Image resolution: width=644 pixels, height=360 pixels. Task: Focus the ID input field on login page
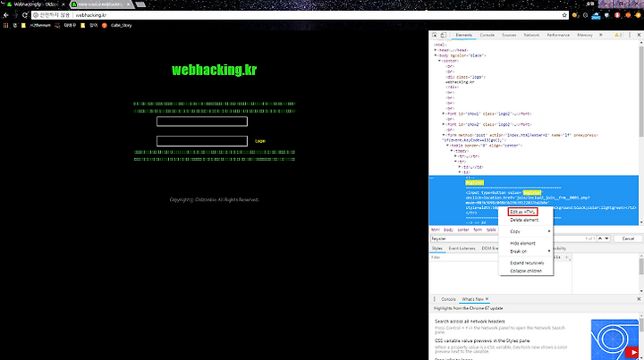point(202,121)
